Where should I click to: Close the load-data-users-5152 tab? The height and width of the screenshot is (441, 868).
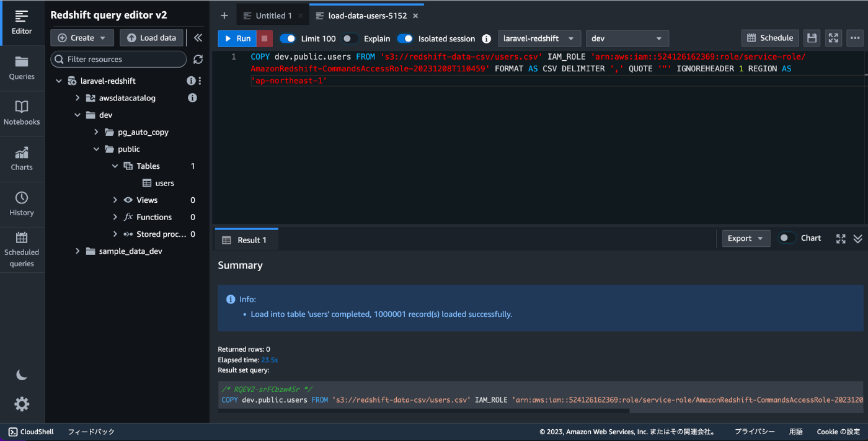[415, 16]
